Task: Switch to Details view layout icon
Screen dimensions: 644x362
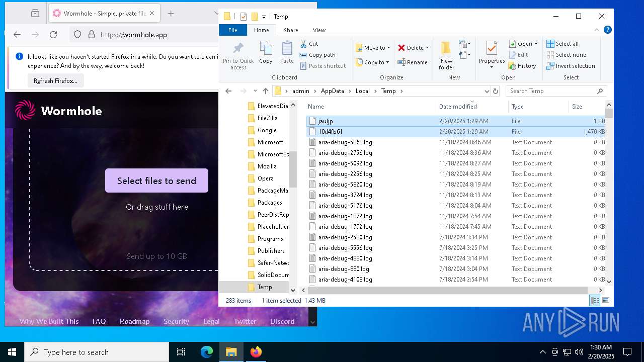Action: point(595,301)
